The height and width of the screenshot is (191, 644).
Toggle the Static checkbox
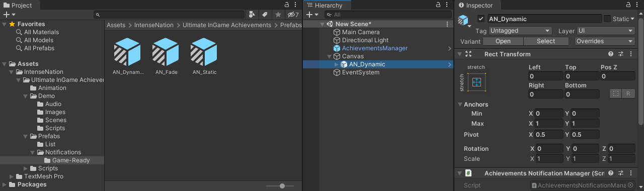607,19
